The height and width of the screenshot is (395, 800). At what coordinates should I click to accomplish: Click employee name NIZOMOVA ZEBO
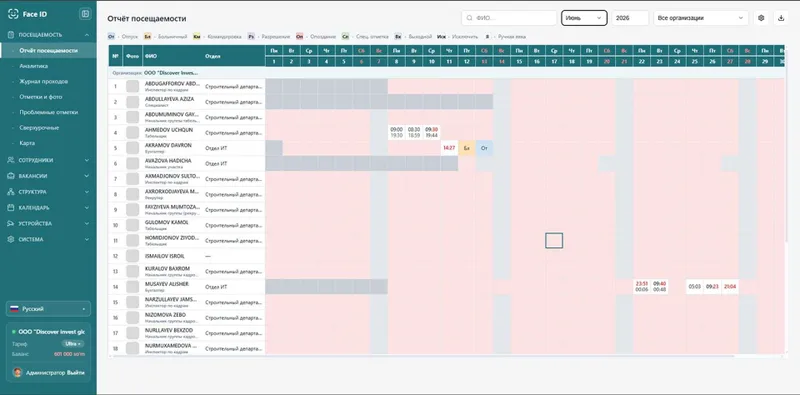tap(165, 315)
